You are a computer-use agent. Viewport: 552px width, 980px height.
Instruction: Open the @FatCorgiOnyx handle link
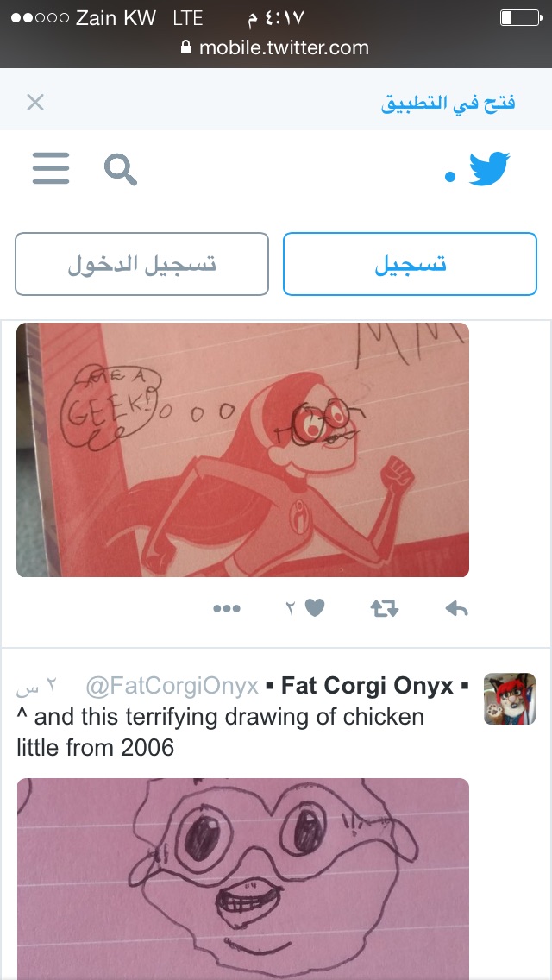(x=172, y=686)
